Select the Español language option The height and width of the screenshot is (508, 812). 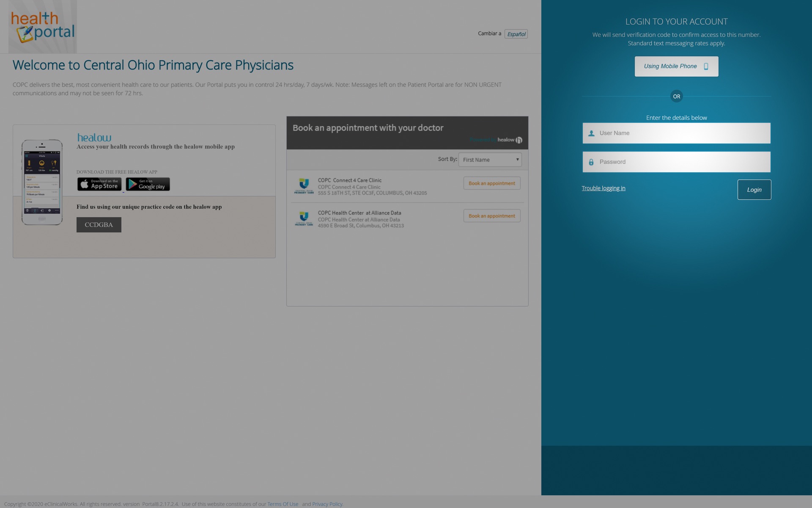point(516,34)
